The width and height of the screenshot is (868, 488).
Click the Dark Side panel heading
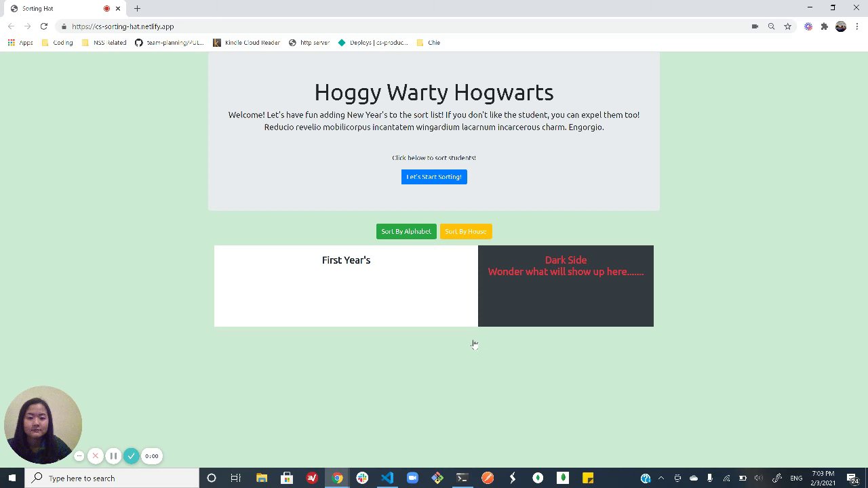pos(566,260)
